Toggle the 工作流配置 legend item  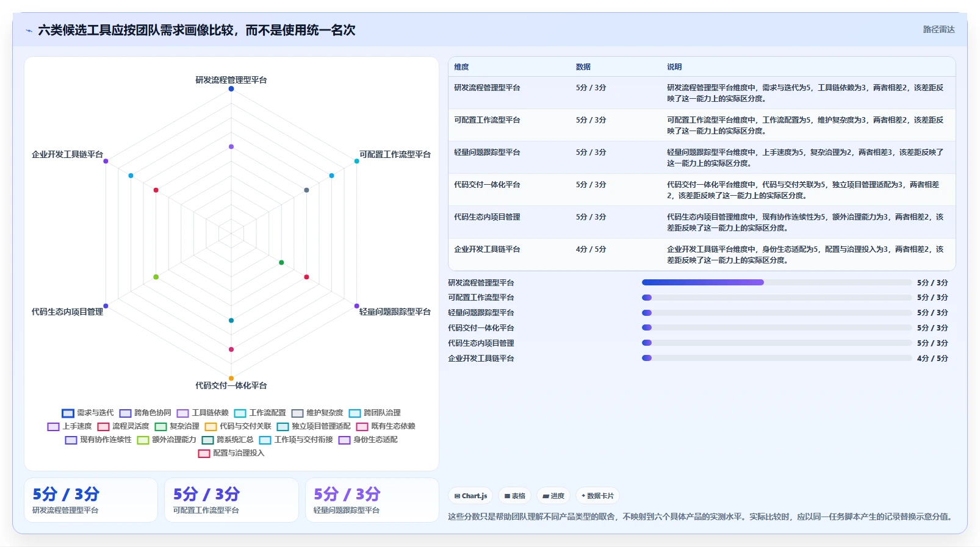pyautogui.click(x=260, y=413)
